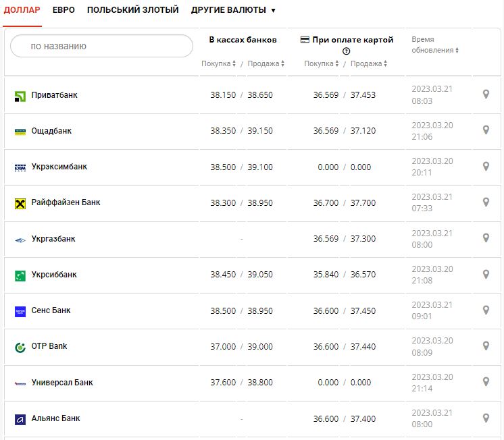504x440 pixels.
Task: Show the map pin for Альянс Банк
Action: (485, 418)
